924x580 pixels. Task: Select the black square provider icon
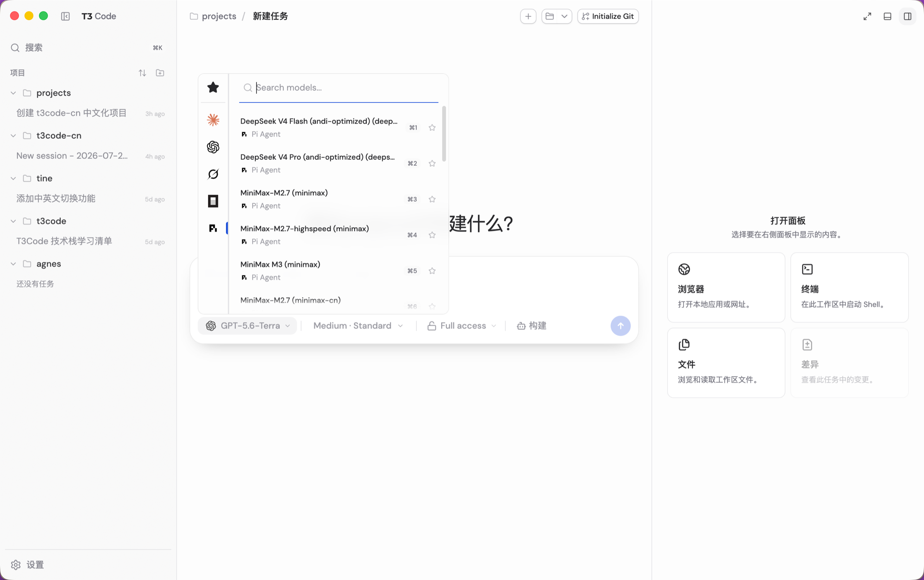click(x=213, y=201)
